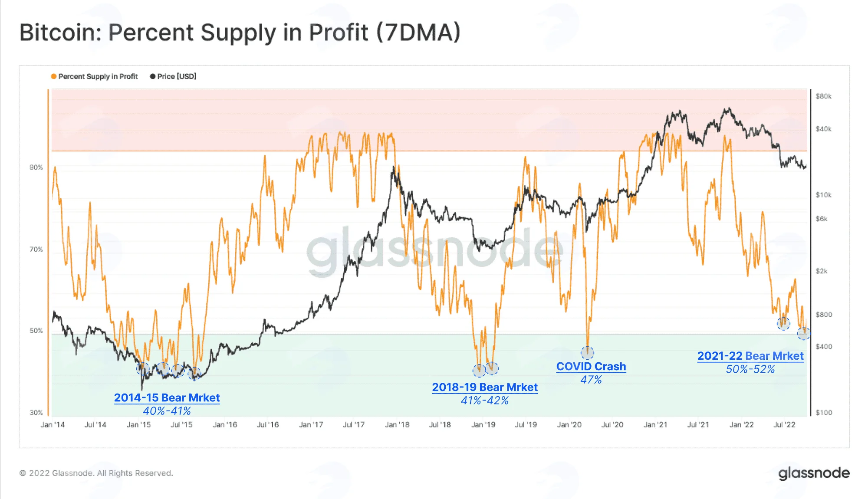868x499 pixels.
Task: Click the Jan '18 x-axis label
Action: pos(397,425)
